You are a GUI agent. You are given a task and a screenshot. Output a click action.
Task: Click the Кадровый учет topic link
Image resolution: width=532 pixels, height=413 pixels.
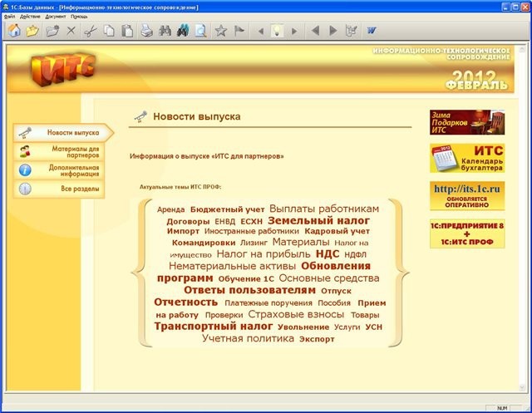coord(337,231)
